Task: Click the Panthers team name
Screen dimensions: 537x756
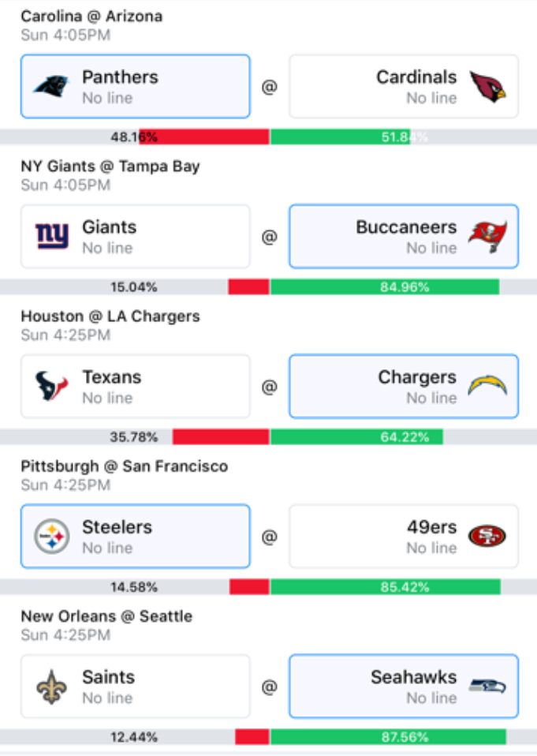Action: [120, 77]
